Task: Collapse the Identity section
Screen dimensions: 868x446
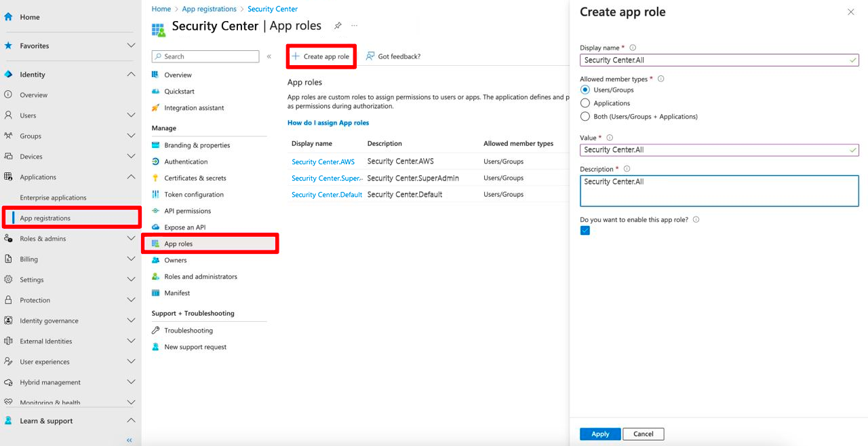Action: 131,74
